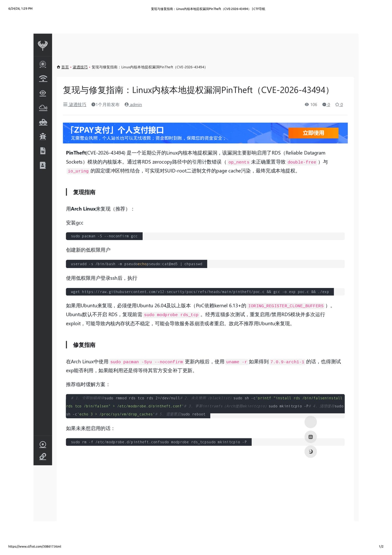Open the bug sidebar icon

pyautogui.click(x=43, y=136)
